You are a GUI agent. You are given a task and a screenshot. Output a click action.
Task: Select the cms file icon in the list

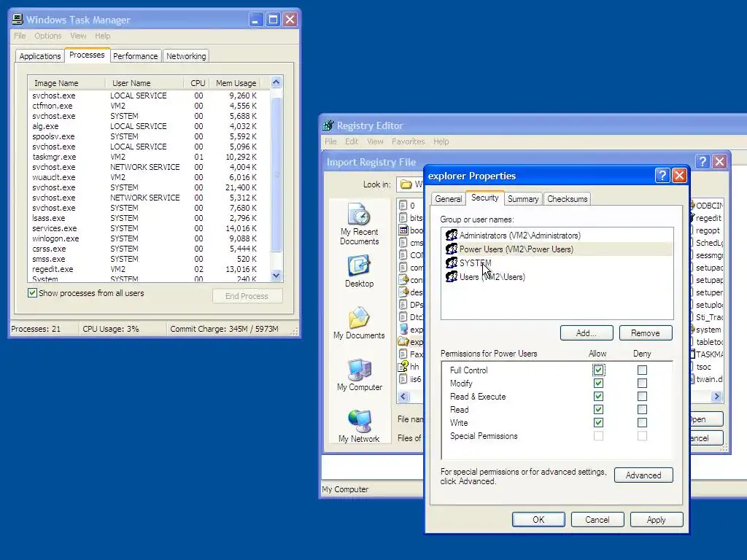pos(403,242)
